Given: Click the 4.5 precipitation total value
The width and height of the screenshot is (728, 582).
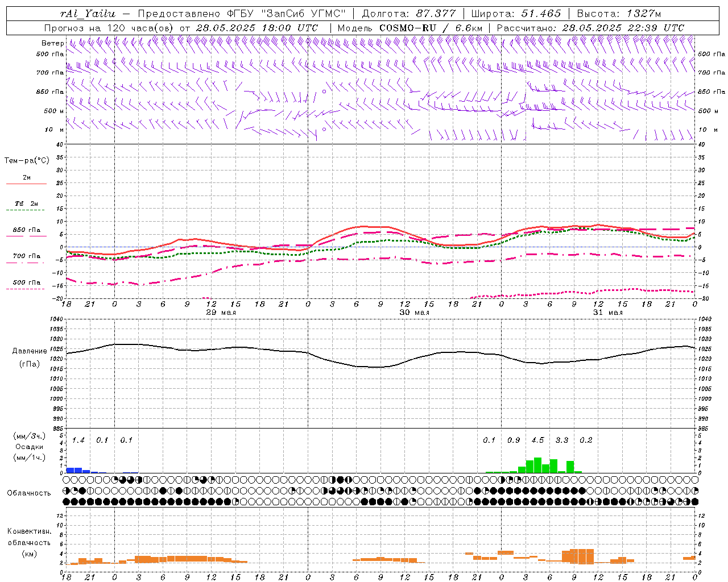Looking at the screenshot, I should coord(537,440).
